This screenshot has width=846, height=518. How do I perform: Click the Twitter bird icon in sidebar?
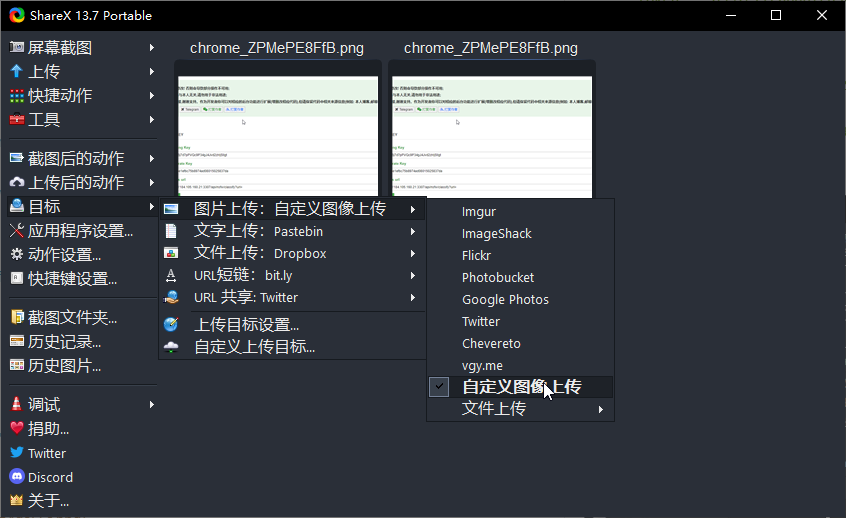16,453
